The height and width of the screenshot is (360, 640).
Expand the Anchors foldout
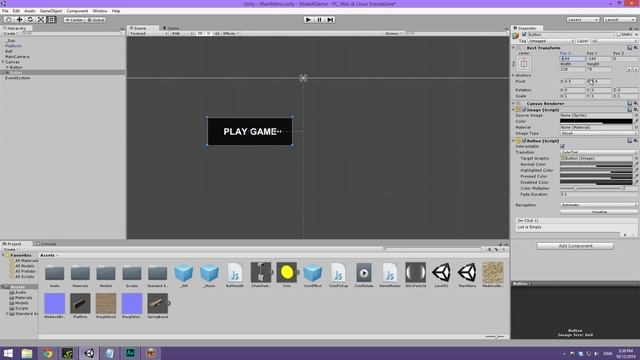tap(513, 76)
